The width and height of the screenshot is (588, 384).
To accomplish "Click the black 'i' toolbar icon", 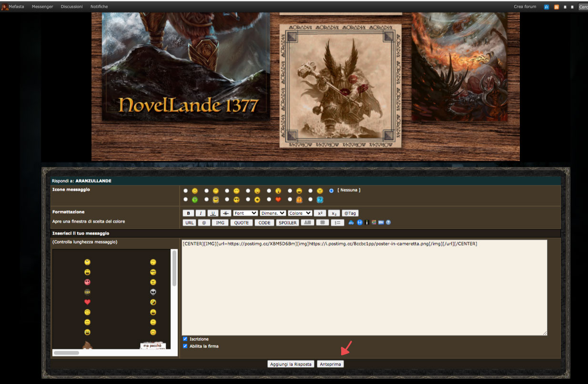I will pos(367,222).
